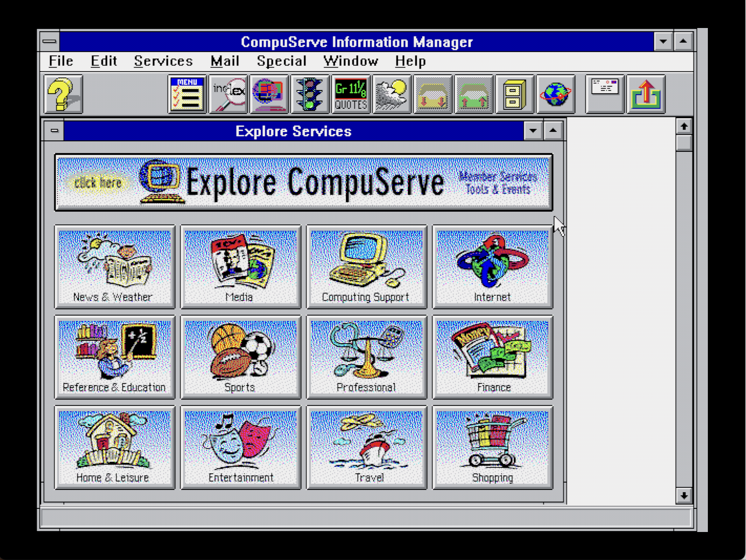Open the Shopping tile
Screen dimensions: 746x560
(x=493, y=447)
